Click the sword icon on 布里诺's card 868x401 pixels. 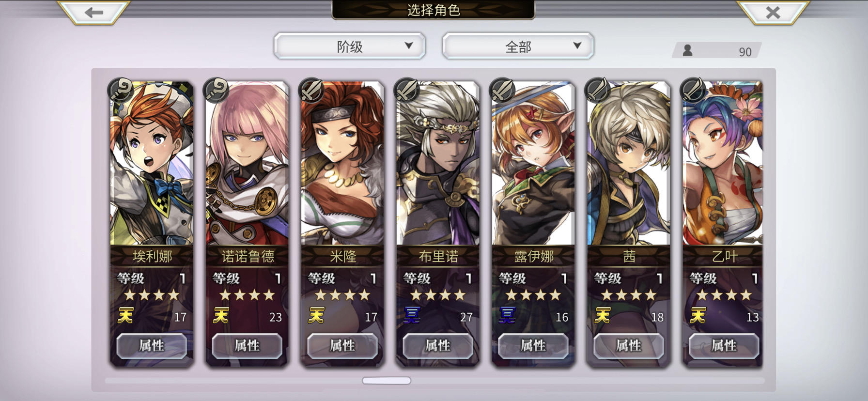[x=407, y=89]
